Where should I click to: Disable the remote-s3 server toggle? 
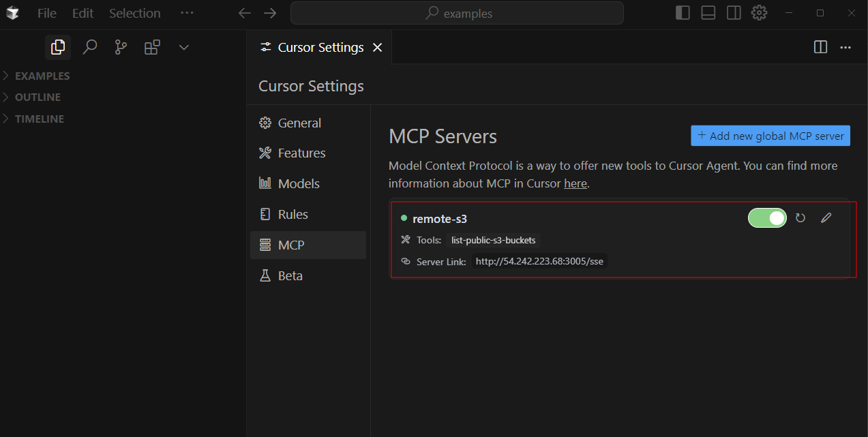(x=767, y=218)
